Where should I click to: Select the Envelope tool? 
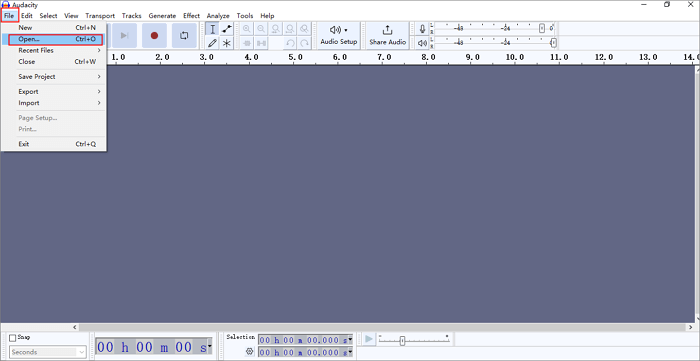227,29
